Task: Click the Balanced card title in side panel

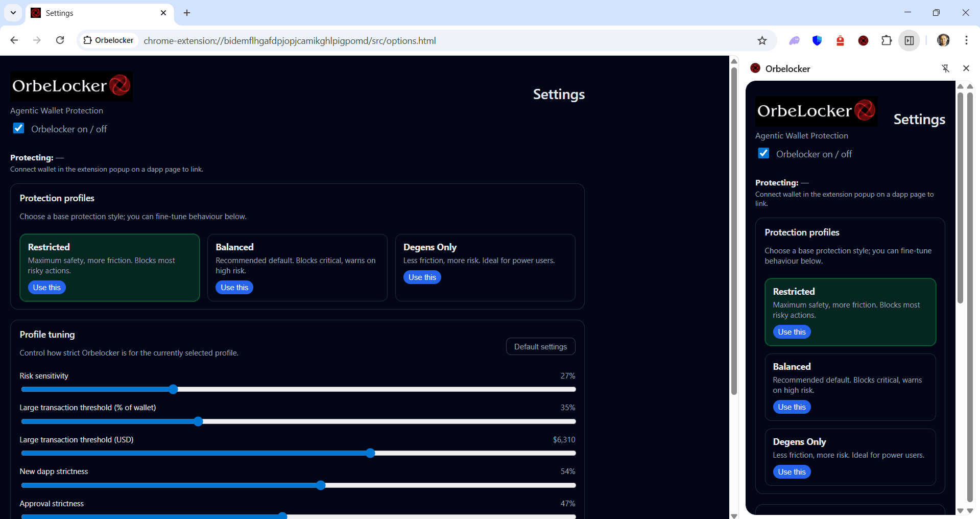Action: click(792, 367)
